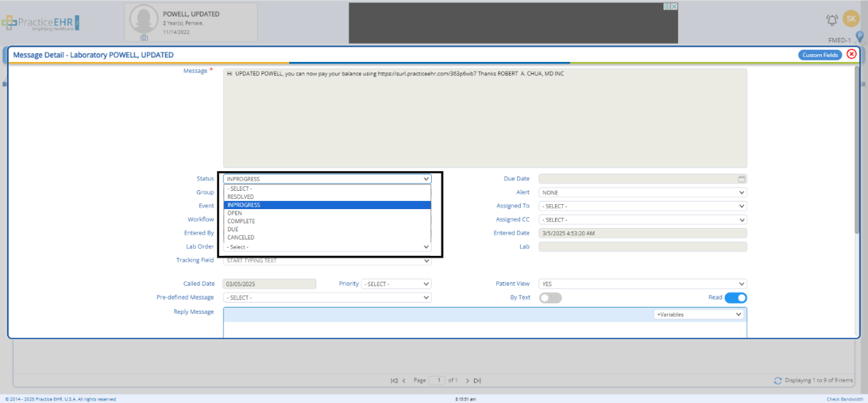Go to the first page of results
Screen dimensions: 868x403
pyautogui.click(x=394, y=380)
